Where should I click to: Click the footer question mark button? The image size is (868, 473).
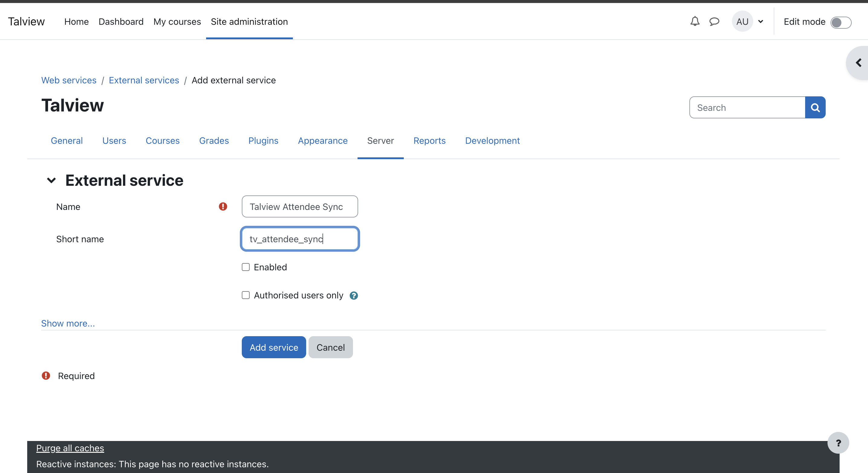(x=838, y=443)
